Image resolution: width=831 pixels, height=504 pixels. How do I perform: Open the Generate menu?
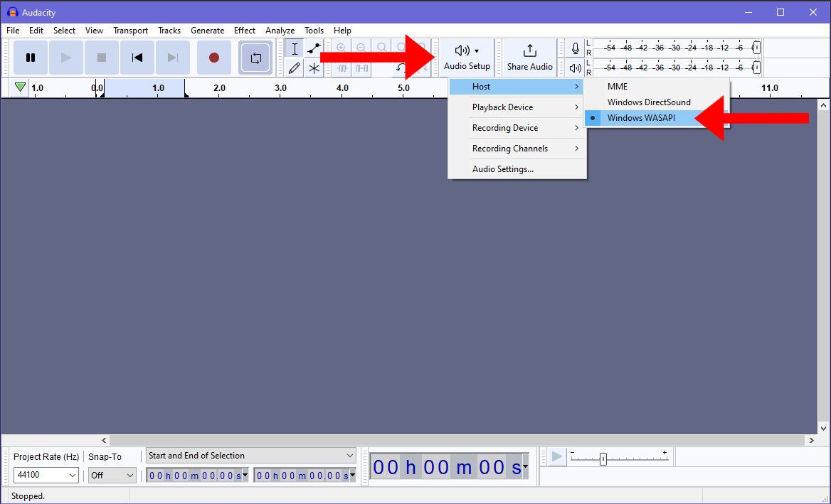[x=207, y=30]
